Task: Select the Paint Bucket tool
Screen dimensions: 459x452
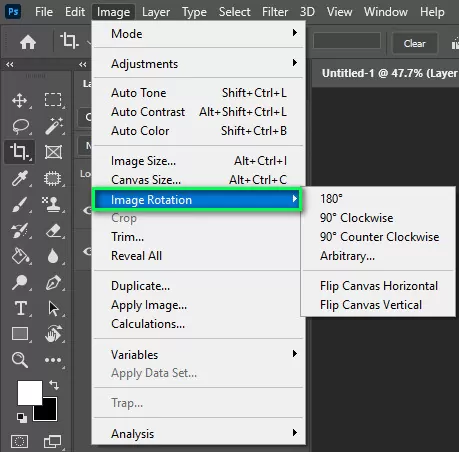Action: [20, 256]
